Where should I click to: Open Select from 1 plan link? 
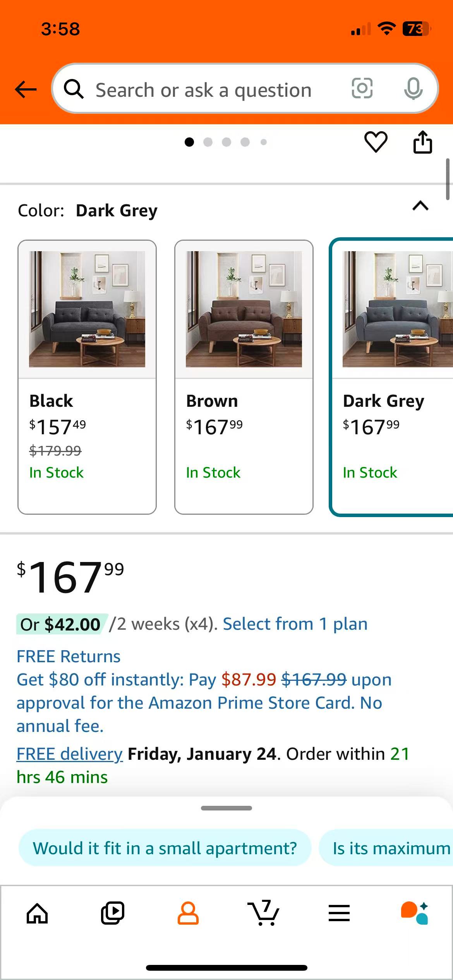(x=295, y=624)
